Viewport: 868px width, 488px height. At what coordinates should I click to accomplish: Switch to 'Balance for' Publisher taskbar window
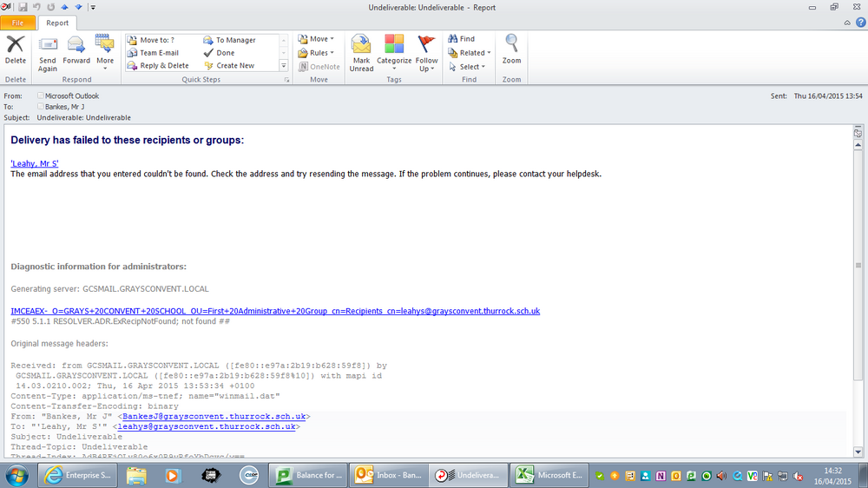(308, 475)
